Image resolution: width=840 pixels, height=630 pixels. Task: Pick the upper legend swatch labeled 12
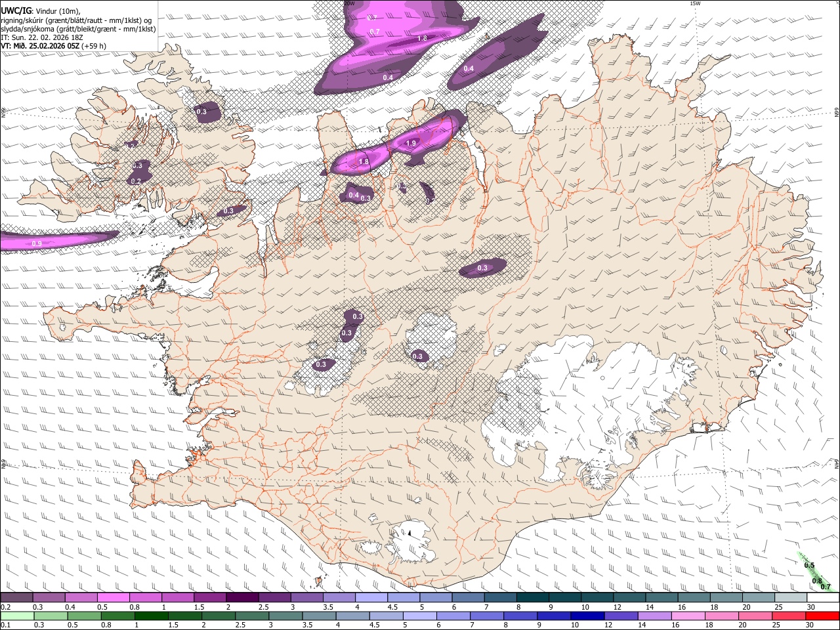pyautogui.click(x=629, y=598)
